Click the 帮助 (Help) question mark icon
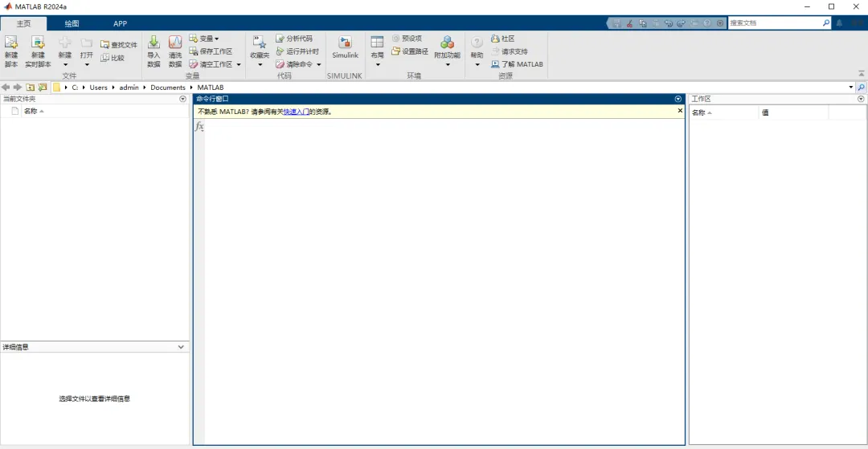This screenshot has height=449, width=868. (x=477, y=42)
